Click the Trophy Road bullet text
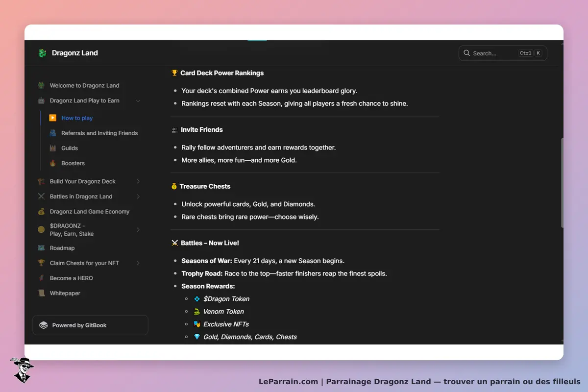The width and height of the screenshot is (588, 392). tap(284, 273)
